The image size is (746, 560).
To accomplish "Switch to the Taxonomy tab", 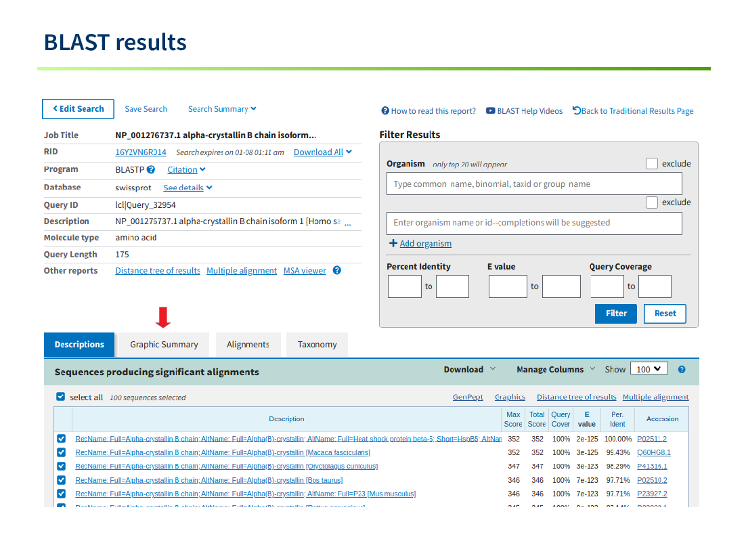I will (317, 345).
